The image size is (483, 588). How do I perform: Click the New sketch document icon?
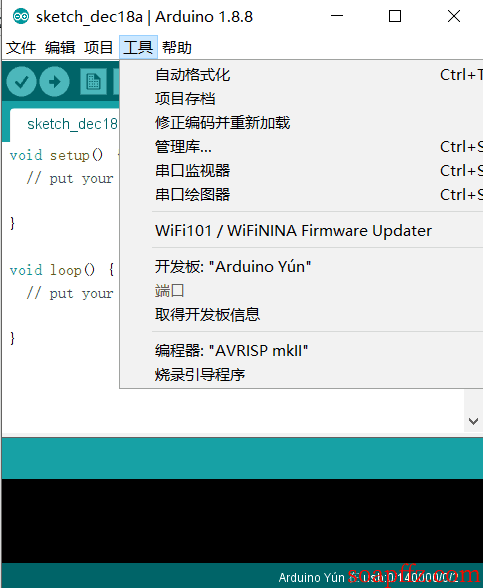click(x=93, y=81)
